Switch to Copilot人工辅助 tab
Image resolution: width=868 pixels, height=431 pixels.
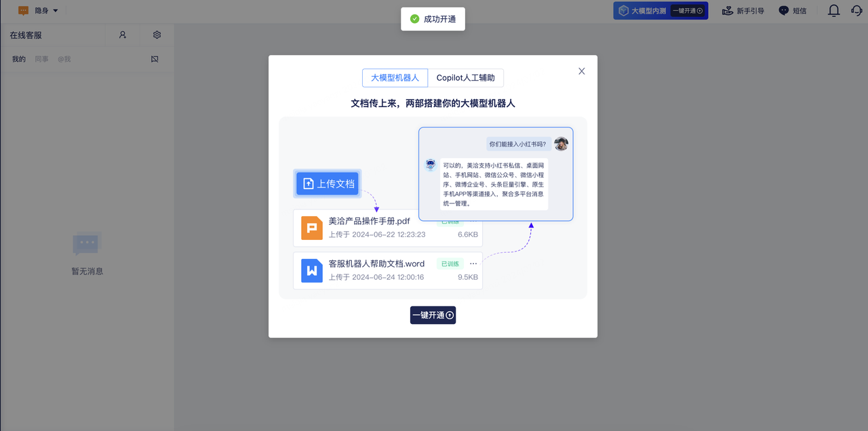466,78
